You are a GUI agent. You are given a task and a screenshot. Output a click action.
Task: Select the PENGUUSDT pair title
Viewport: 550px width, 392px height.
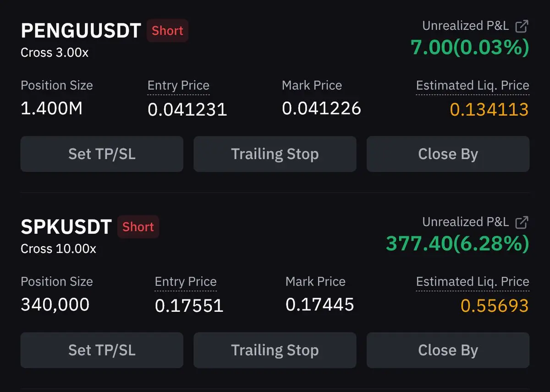pos(81,31)
